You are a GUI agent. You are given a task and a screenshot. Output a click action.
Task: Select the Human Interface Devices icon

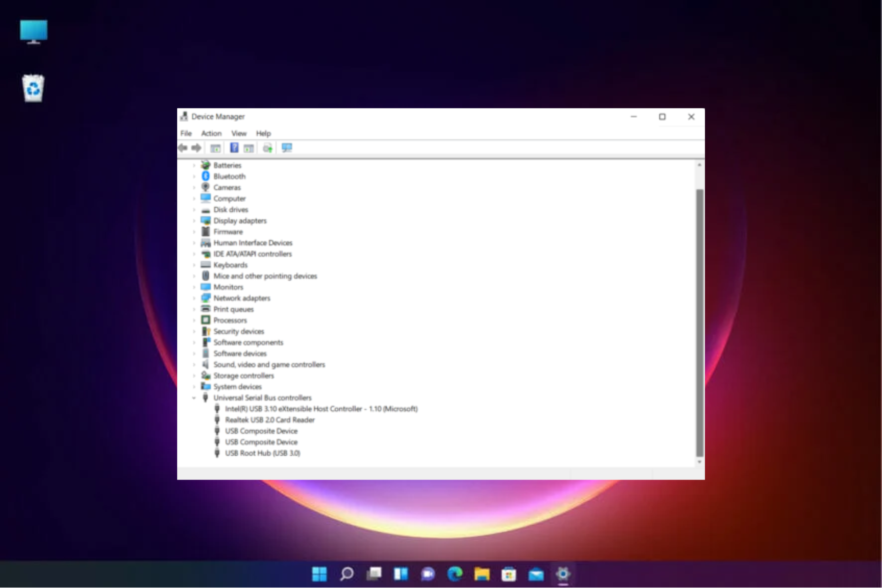[x=206, y=243]
